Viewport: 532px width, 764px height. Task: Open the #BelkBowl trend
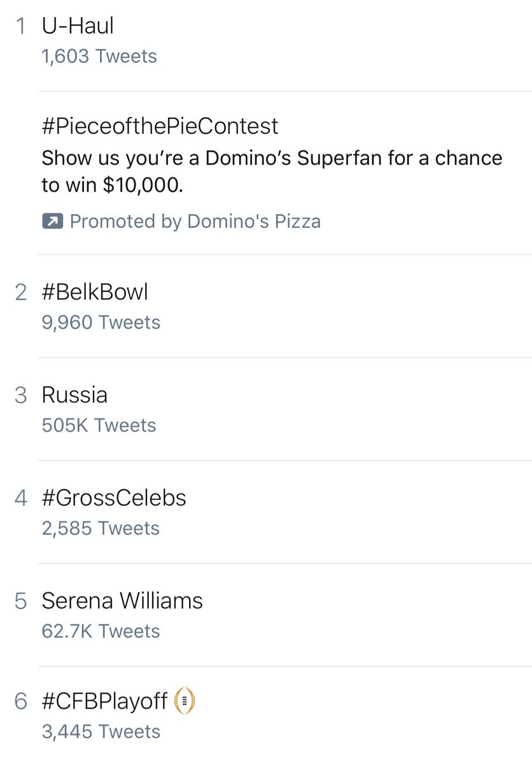pyautogui.click(x=95, y=292)
